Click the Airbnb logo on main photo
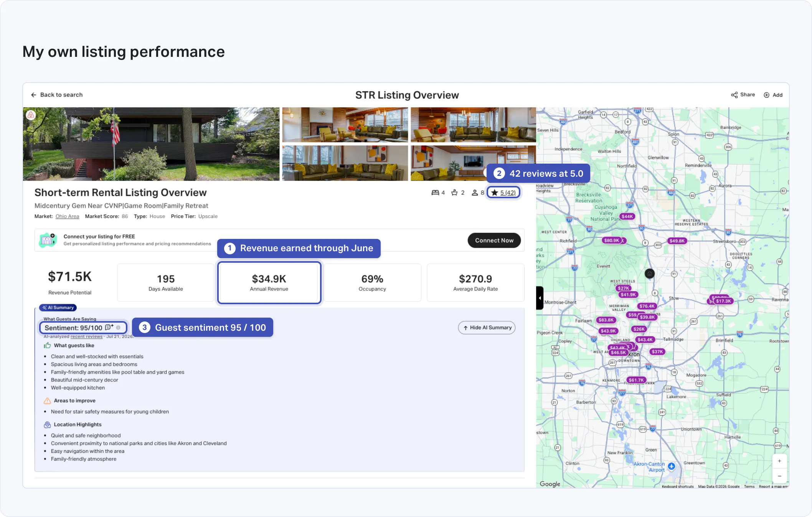 pyautogui.click(x=31, y=114)
